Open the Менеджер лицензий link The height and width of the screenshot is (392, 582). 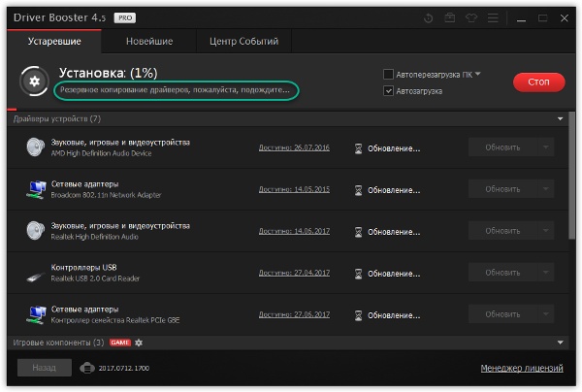coord(522,368)
